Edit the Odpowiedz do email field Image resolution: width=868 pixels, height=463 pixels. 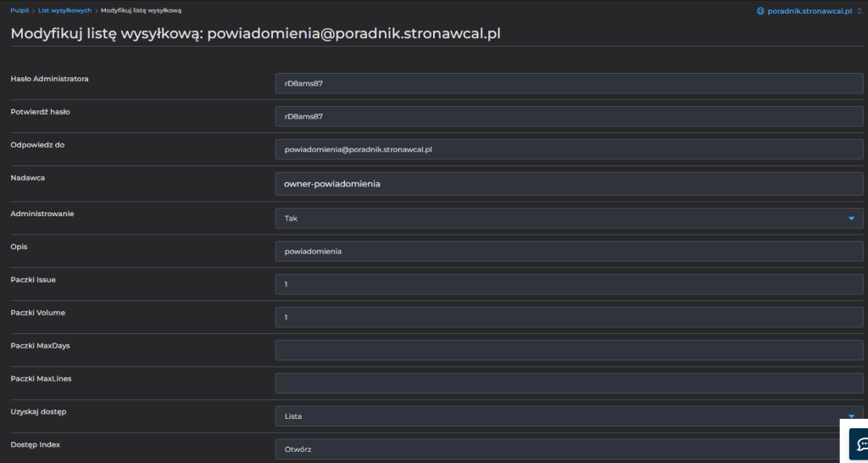point(569,149)
